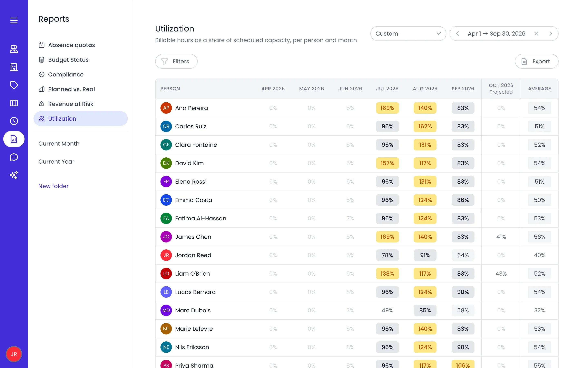Open the clock time tracking icon
Viewport: 588px width, 368px height.
(x=14, y=121)
